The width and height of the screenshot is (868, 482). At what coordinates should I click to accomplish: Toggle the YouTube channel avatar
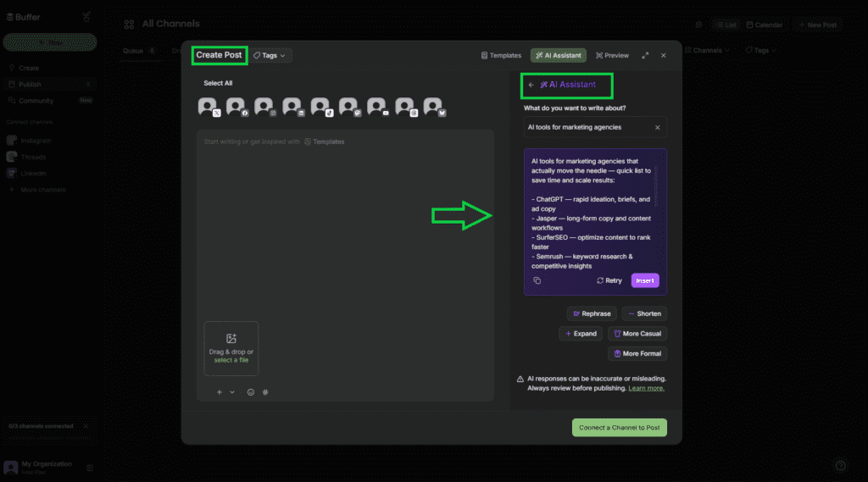click(x=378, y=106)
